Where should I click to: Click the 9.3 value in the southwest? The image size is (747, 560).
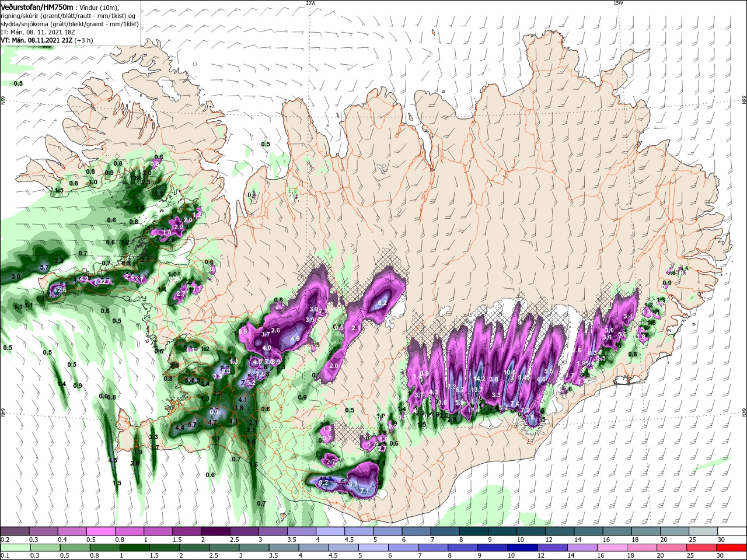225,371
